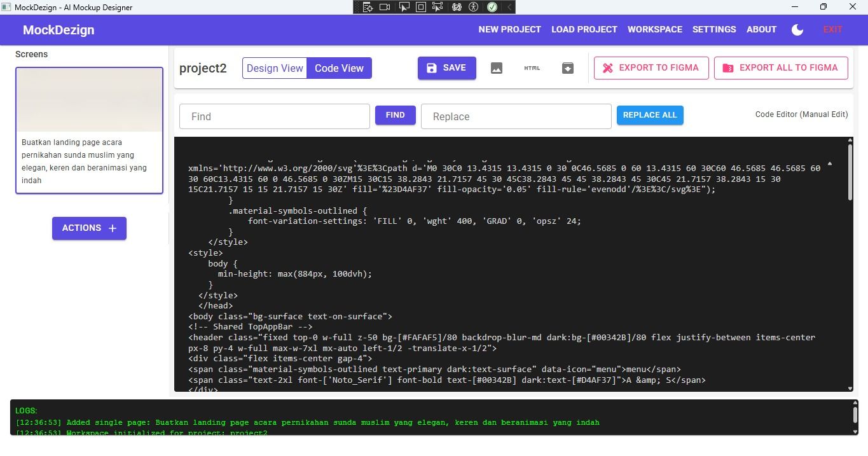The height and width of the screenshot is (456, 868).
Task: Collapse the debug toolbar with the chevron
Action: coord(509,7)
